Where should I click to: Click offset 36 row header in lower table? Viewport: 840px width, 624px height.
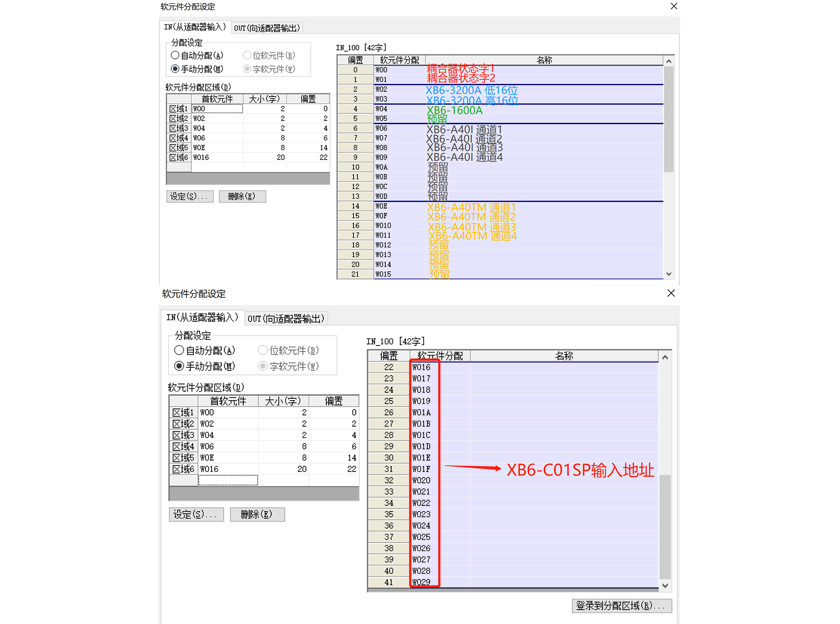[388, 526]
